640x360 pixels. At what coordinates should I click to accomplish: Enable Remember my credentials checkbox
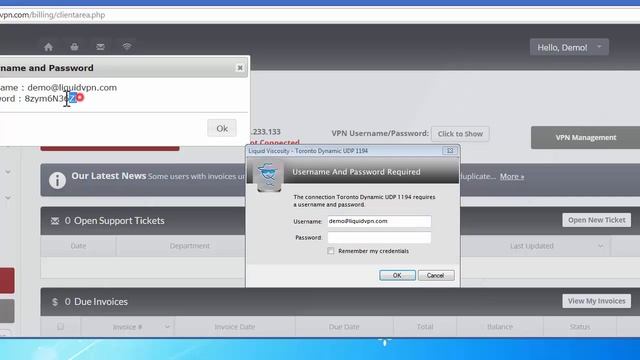(x=331, y=251)
